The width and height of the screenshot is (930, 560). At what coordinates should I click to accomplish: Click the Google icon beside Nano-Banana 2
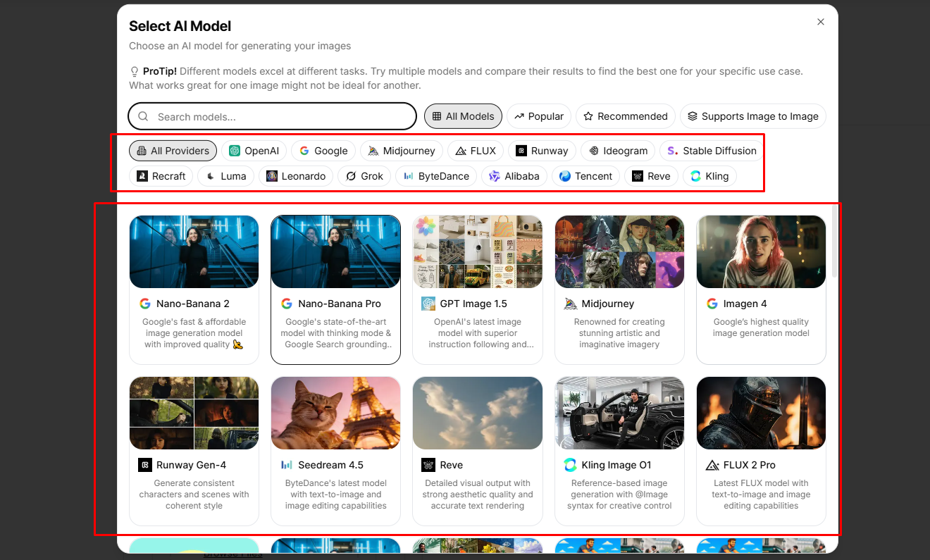click(145, 304)
